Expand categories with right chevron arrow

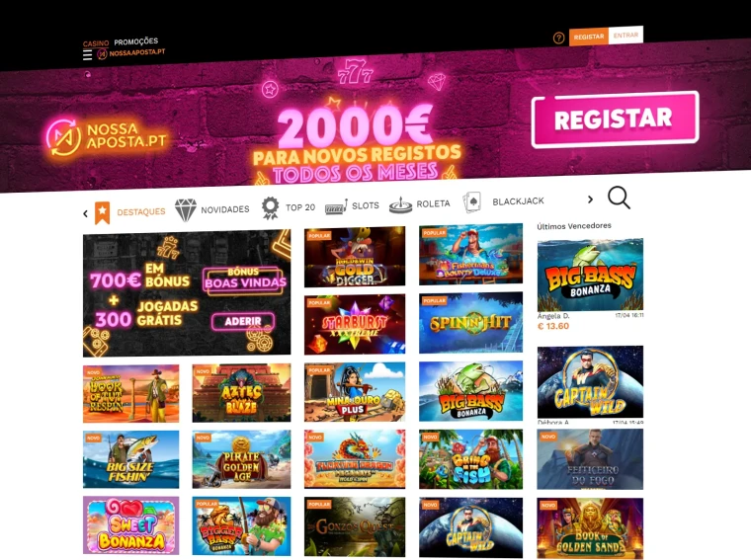point(590,200)
